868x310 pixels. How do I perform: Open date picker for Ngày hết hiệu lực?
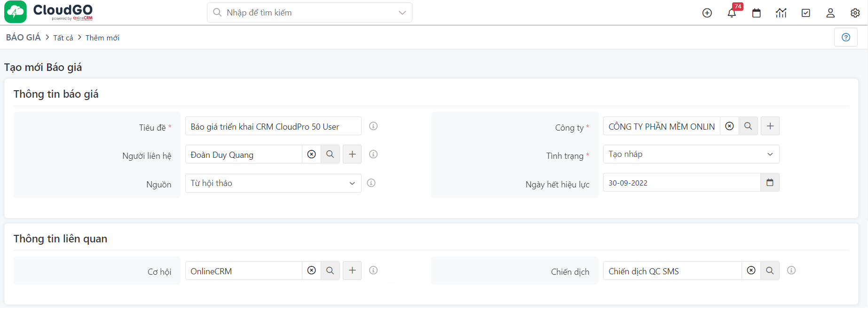click(x=770, y=182)
